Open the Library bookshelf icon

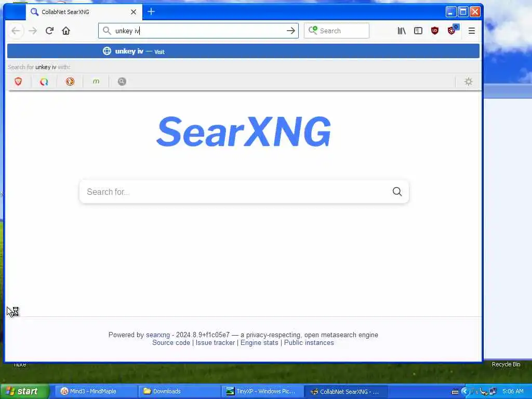pyautogui.click(x=402, y=31)
